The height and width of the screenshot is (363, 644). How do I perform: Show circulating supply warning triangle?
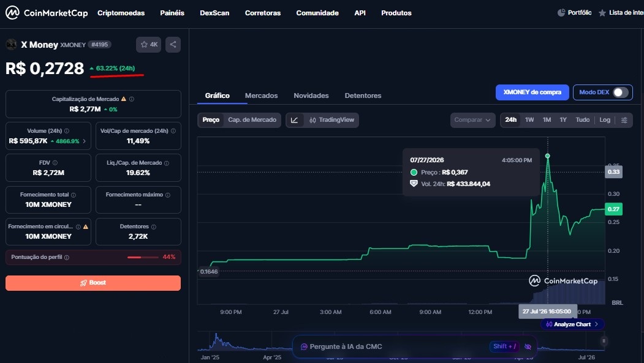(86, 226)
